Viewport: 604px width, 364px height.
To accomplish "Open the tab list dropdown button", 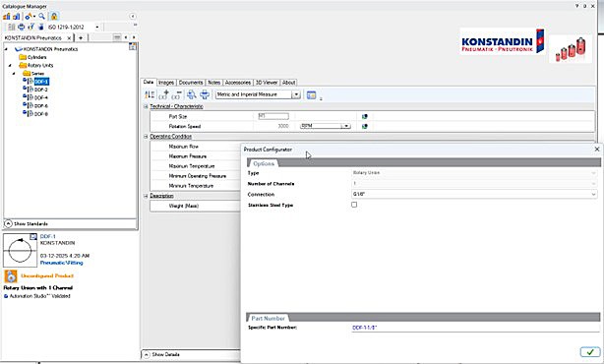I will (x=117, y=37).
